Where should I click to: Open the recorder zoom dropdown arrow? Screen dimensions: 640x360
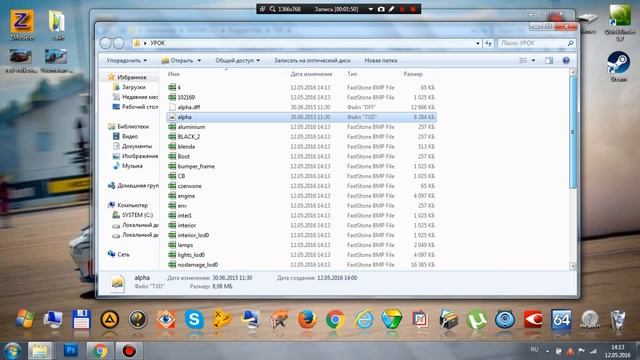click(x=371, y=9)
